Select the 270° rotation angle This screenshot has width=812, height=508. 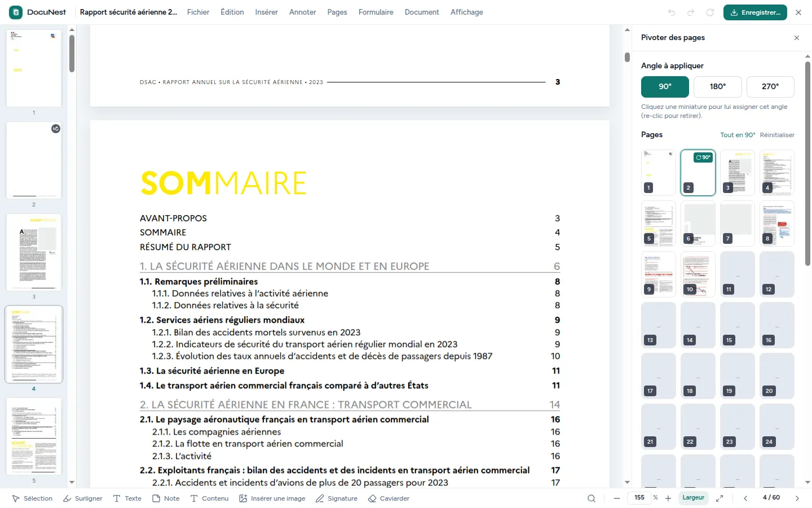click(x=770, y=87)
